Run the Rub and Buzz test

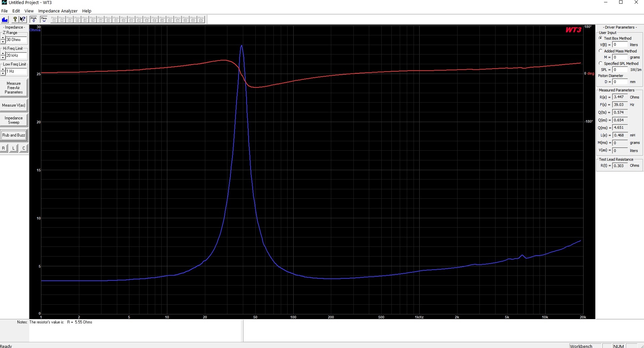(x=14, y=135)
